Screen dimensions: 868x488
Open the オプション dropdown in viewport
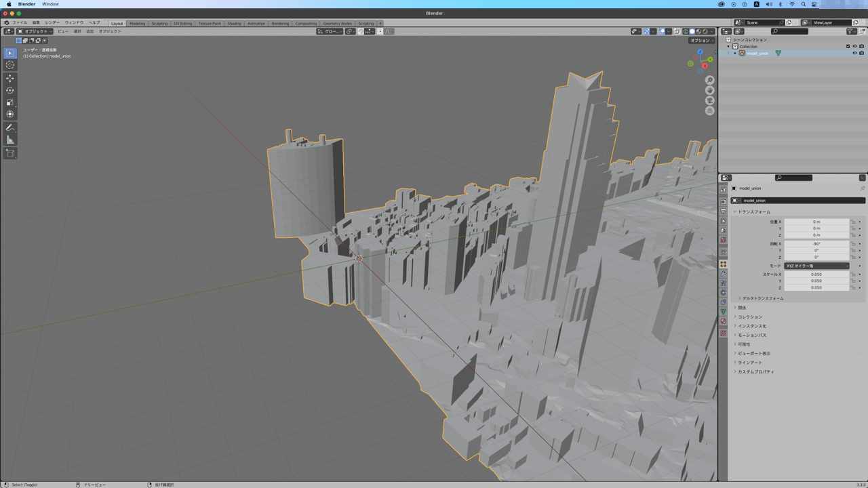point(701,41)
